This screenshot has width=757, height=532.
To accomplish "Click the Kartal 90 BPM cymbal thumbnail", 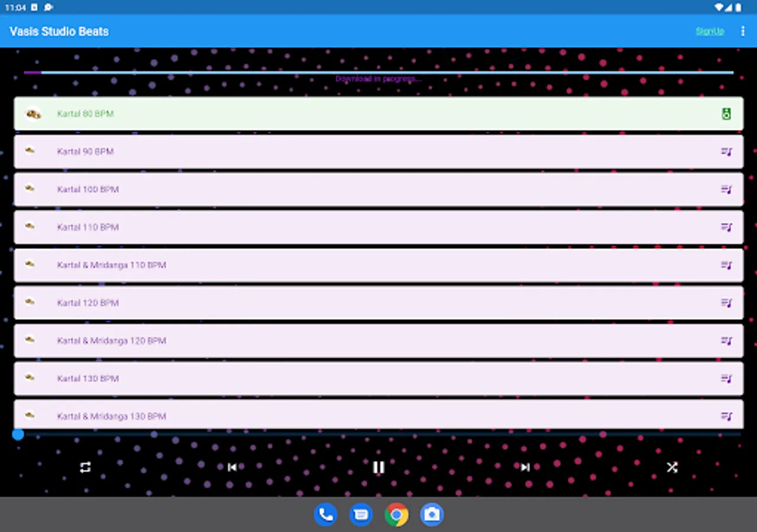I will 30,151.
